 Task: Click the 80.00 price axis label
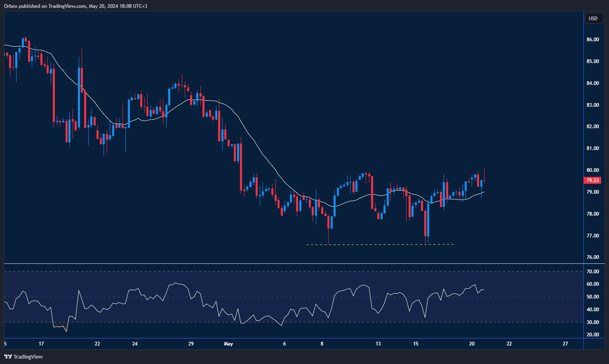[x=593, y=170]
